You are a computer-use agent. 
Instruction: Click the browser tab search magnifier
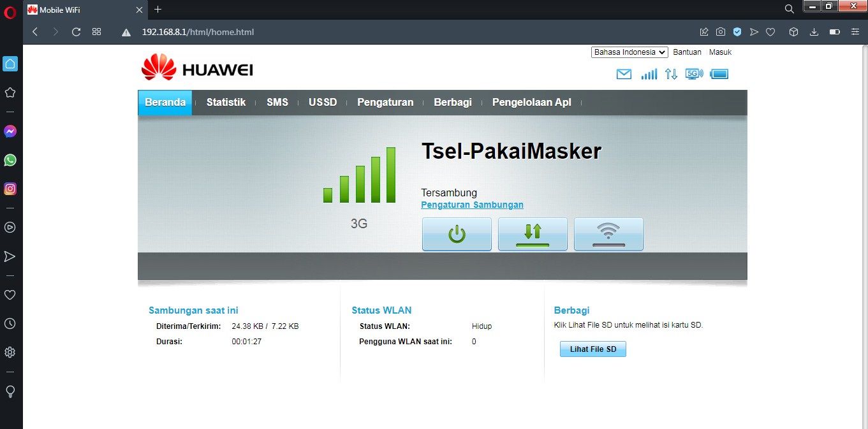790,9
